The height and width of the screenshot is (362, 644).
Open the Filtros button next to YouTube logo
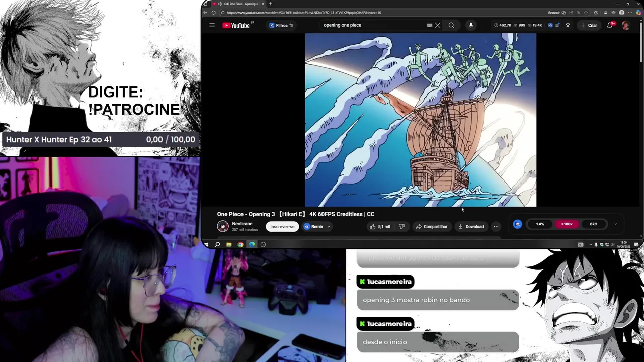(x=281, y=25)
